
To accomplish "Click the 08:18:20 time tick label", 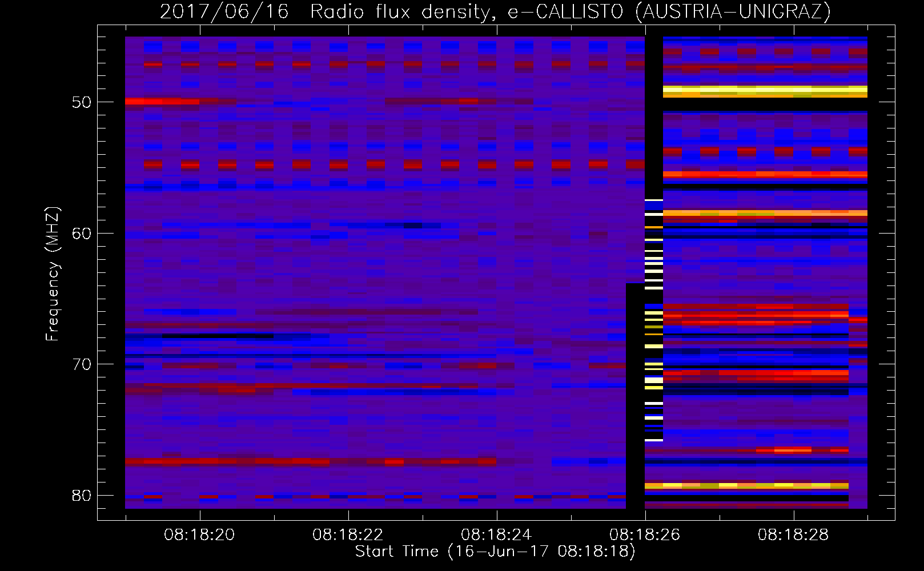I will click(199, 535).
